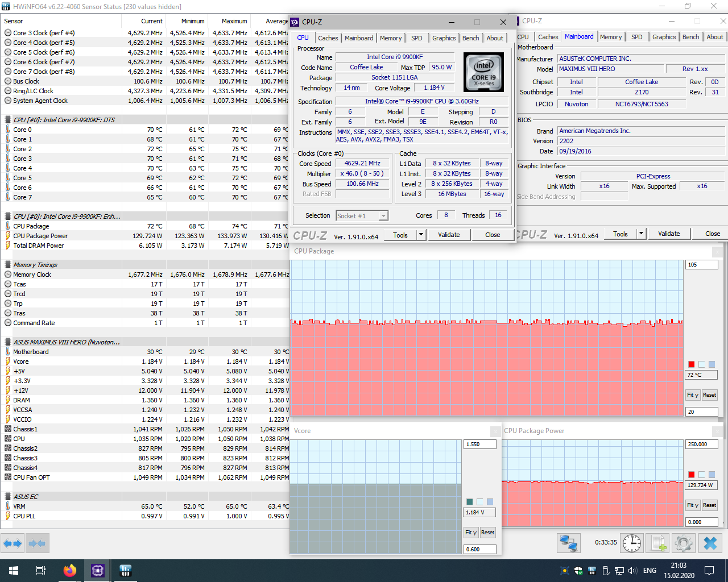Click the Close button in front CPU-Z window

pos(493,235)
